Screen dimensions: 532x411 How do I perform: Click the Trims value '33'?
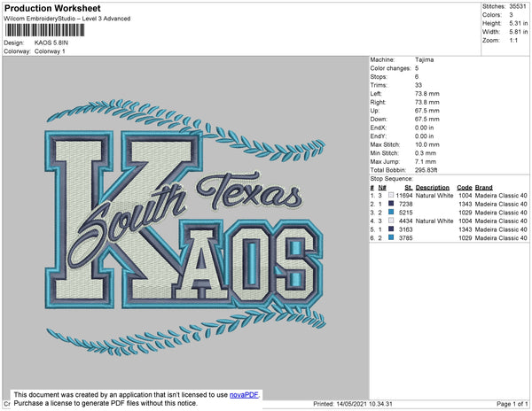pos(419,85)
